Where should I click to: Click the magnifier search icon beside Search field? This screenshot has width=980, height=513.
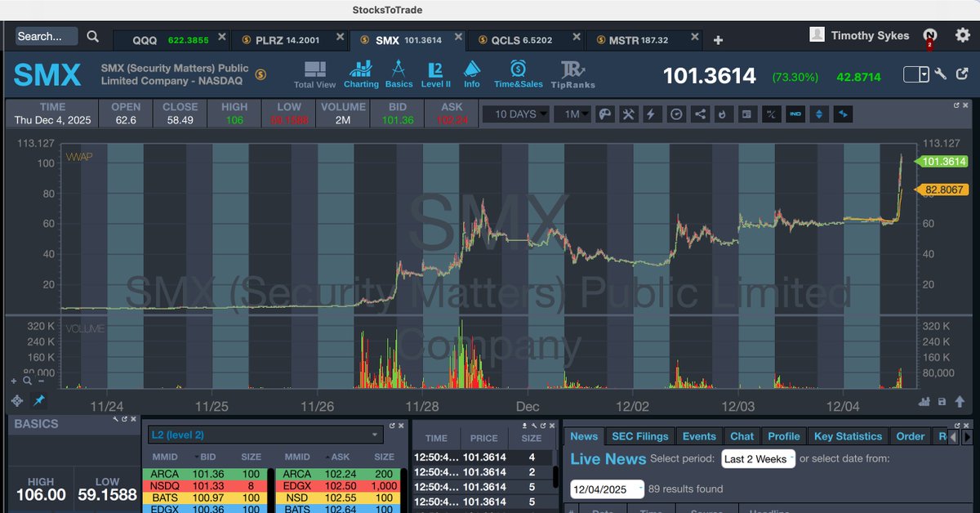coord(93,36)
